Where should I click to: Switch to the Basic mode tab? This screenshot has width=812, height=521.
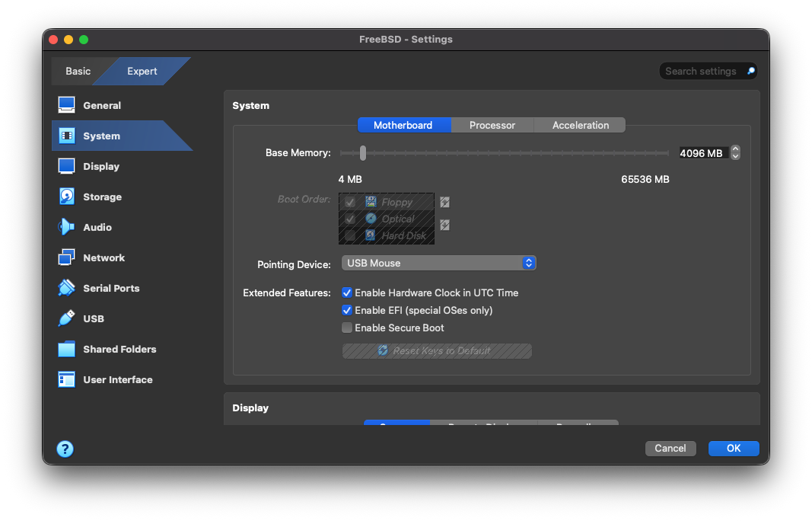pyautogui.click(x=78, y=71)
